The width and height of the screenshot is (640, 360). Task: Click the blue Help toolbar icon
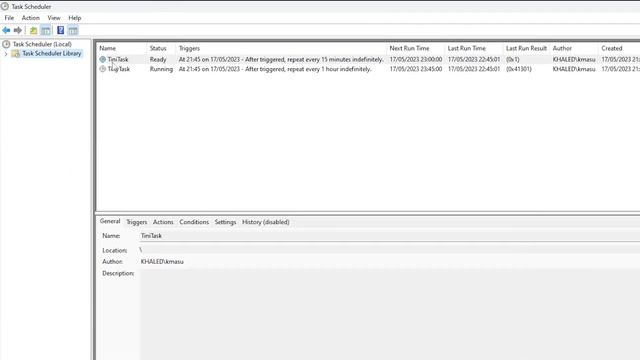click(x=60, y=30)
